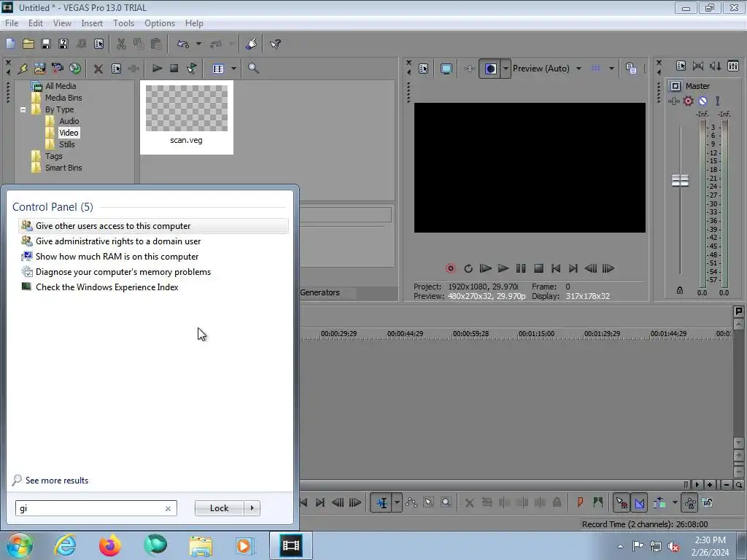
Task: Select the Stills folder in media tree
Action: coord(66,144)
